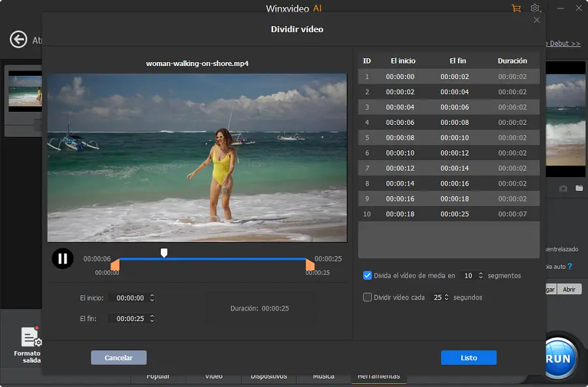Viewport: 588px width, 387px height.
Task: Open the Winxvideo AI settings gear
Action: click(x=536, y=8)
